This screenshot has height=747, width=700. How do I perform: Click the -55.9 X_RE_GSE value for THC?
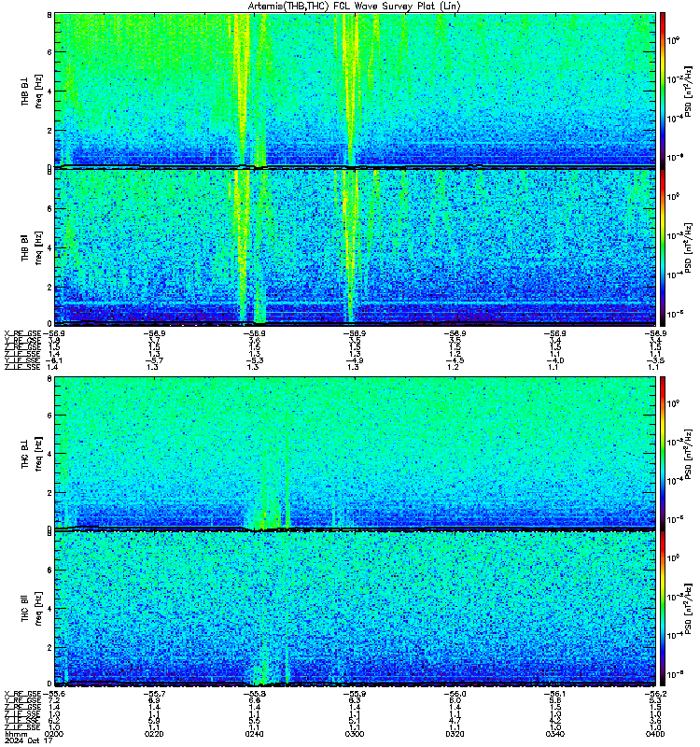pos(355,694)
